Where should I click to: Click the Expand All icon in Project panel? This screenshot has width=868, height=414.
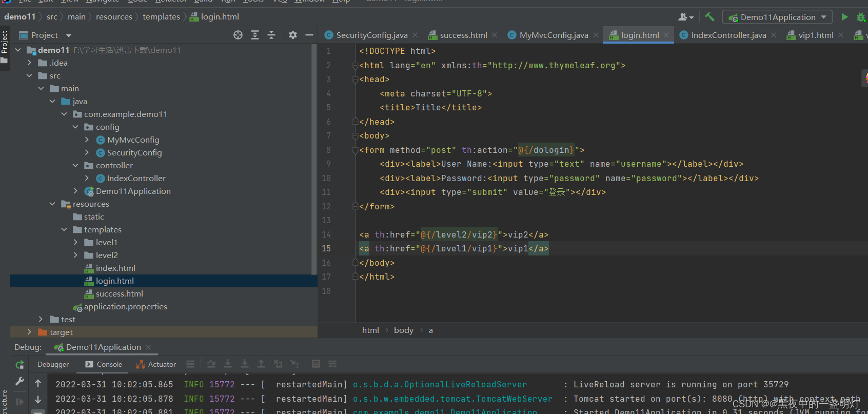point(255,35)
